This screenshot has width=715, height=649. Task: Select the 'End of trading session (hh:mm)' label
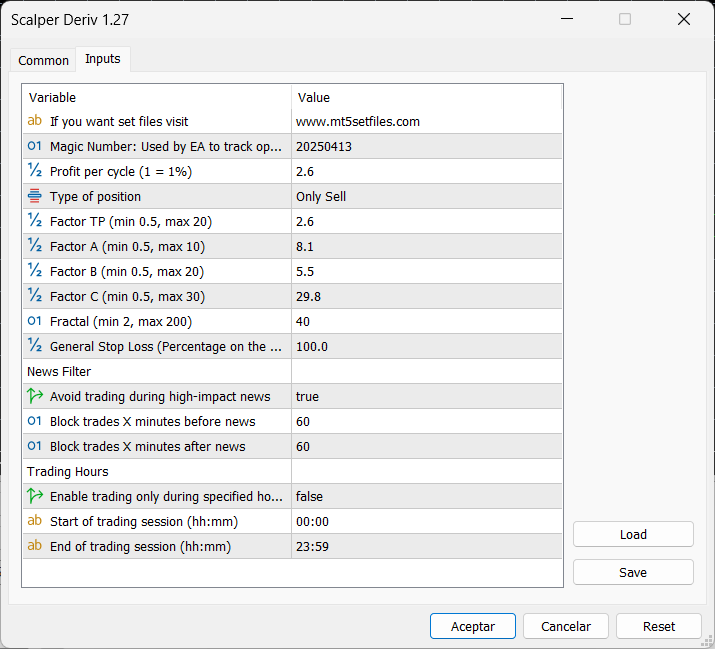(x=140, y=547)
